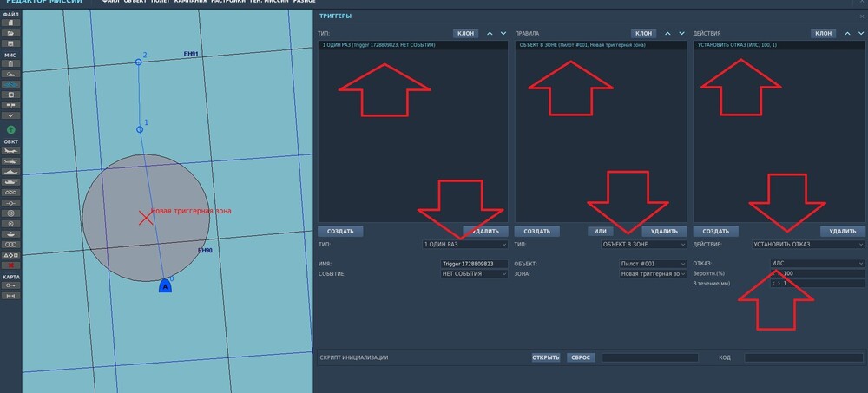Click the highlighted triggers icon in the MIS section
The height and width of the screenshot is (393, 868).
coord(11,84)
